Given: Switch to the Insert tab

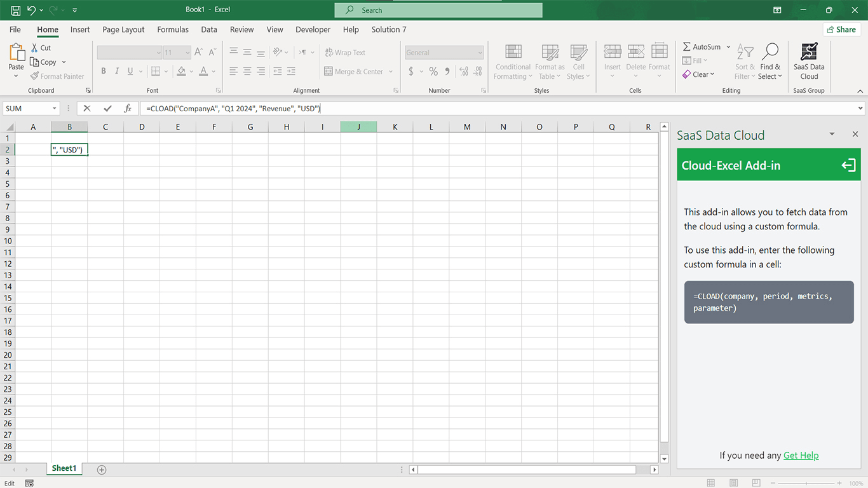Looking at the screenshot, I should pyautogui.click(x=80, y=29).
